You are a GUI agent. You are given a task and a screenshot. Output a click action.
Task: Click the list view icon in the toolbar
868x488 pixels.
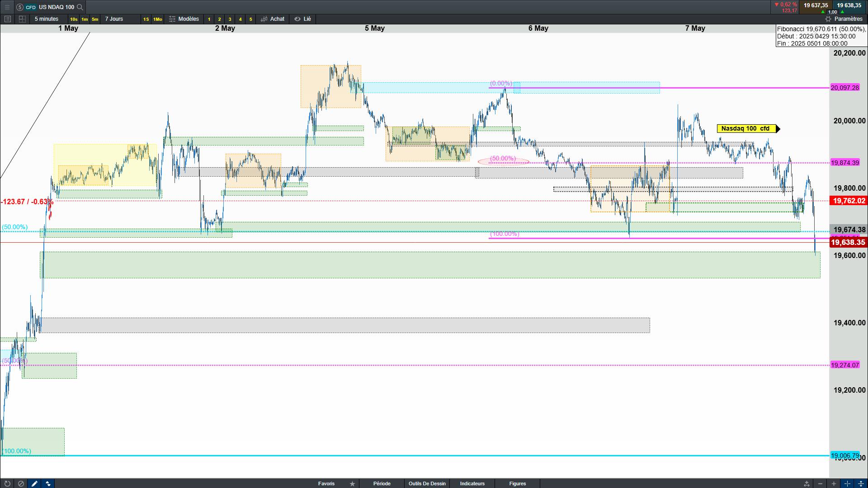pyautogui.click(x=7, y=19)
